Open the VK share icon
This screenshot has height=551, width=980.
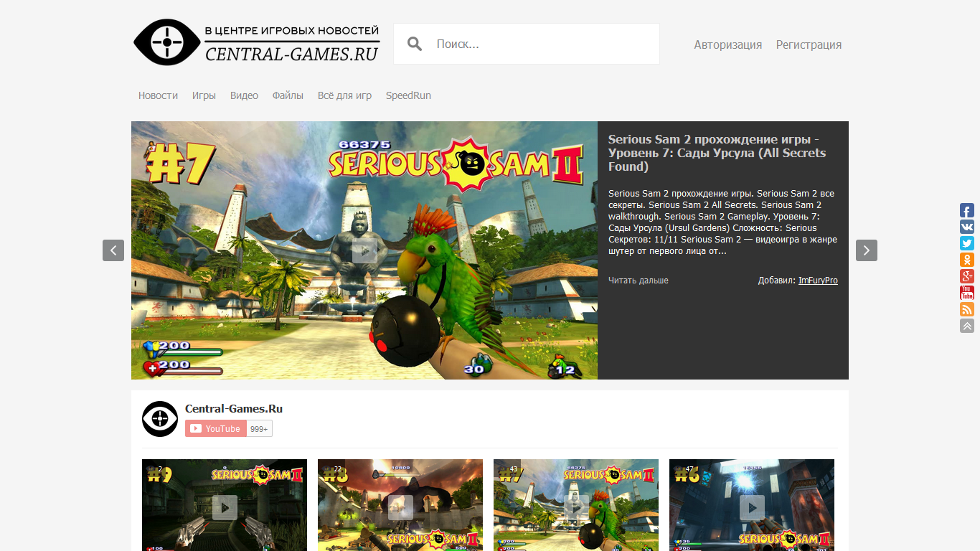click(x=967, y=227)
